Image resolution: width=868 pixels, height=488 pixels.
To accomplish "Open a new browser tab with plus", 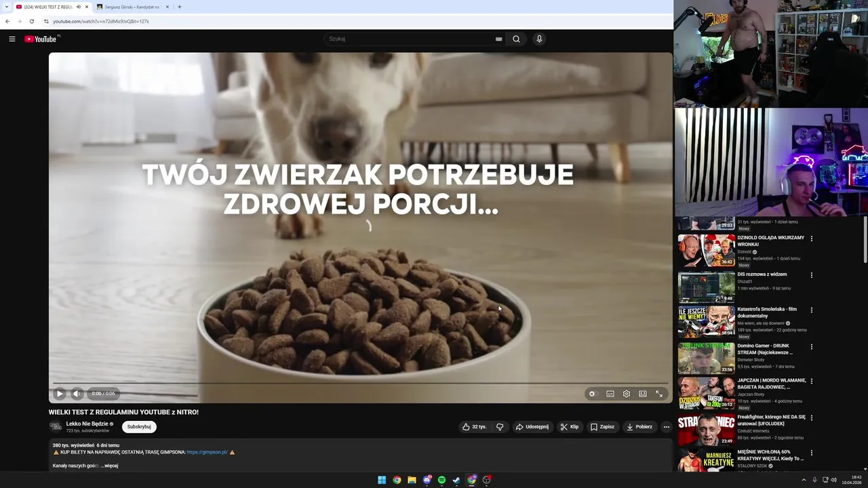I will point(179,7).
